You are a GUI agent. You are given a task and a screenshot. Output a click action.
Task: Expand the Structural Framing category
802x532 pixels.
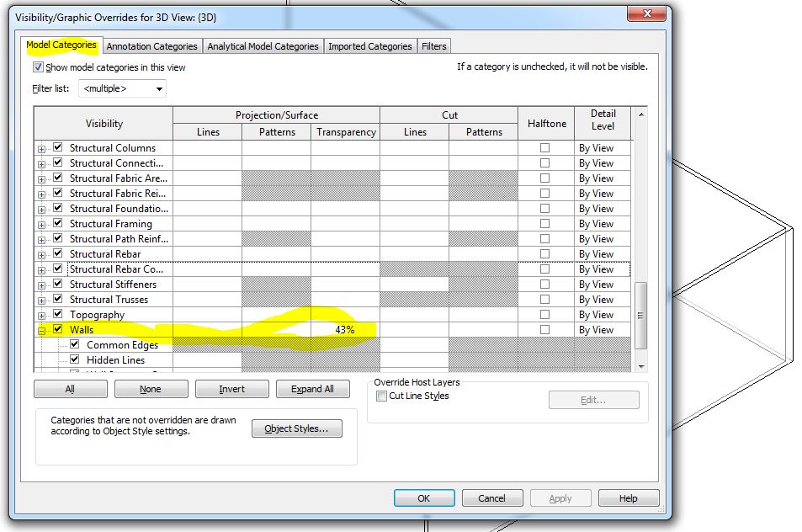41,225
